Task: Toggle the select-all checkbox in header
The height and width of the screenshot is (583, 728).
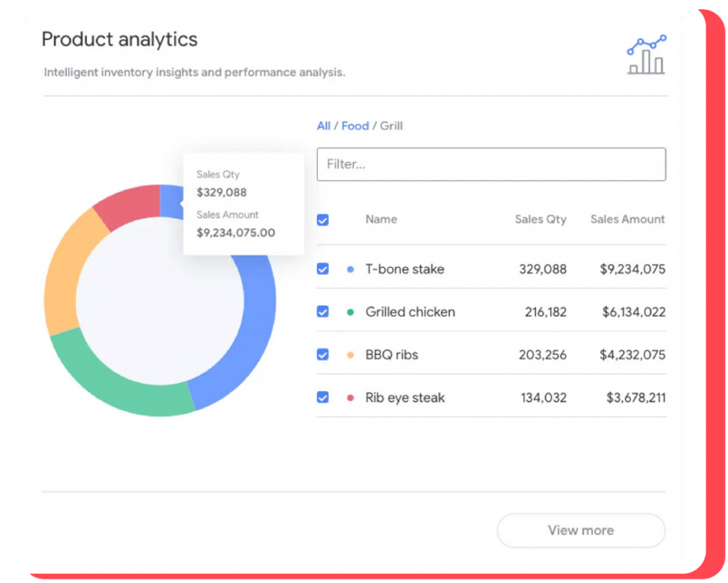Action: pos(323,220)
